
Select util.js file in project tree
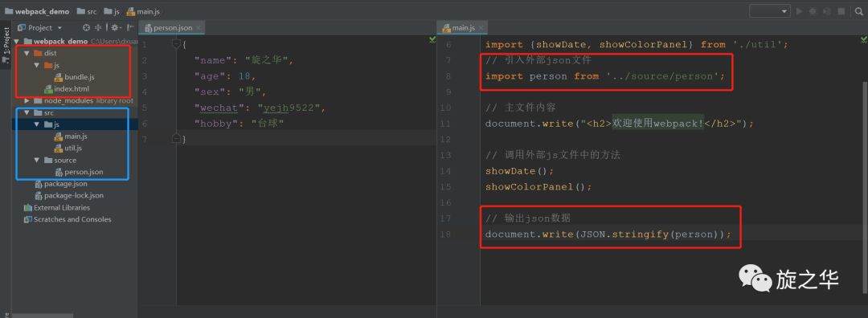[68, 149]
